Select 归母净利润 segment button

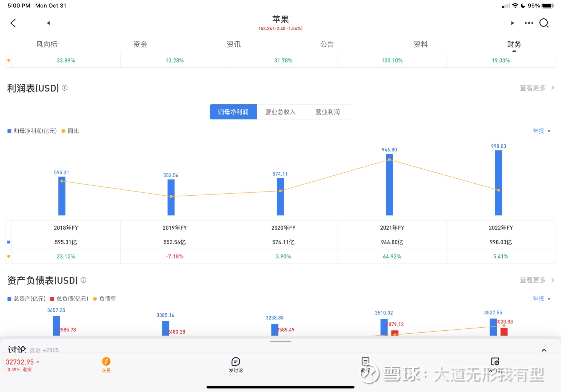(x=233, y=112)
